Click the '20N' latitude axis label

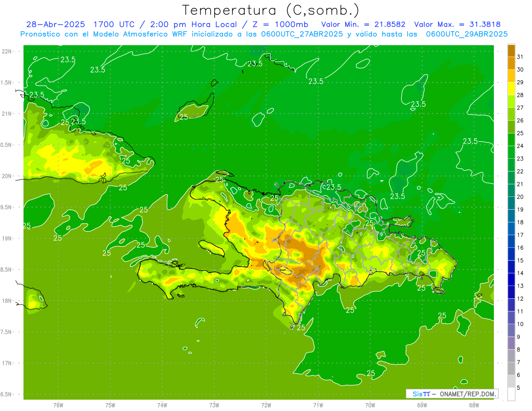coord(7,176)
